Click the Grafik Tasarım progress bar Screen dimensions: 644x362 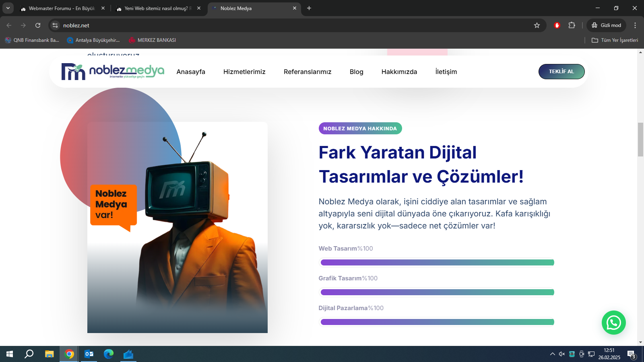tap(437, 292)
